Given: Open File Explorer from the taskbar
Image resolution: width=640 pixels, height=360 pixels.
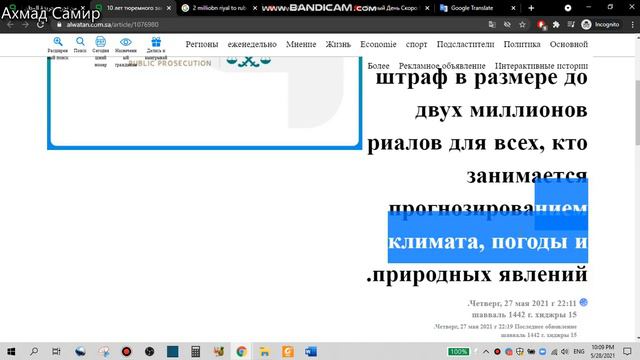Looking at the screenshot, I should (264, 351).
